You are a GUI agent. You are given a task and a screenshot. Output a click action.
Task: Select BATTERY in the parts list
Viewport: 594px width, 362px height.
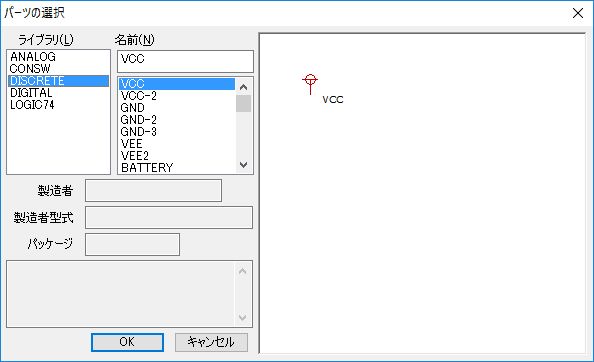(177, 168)
